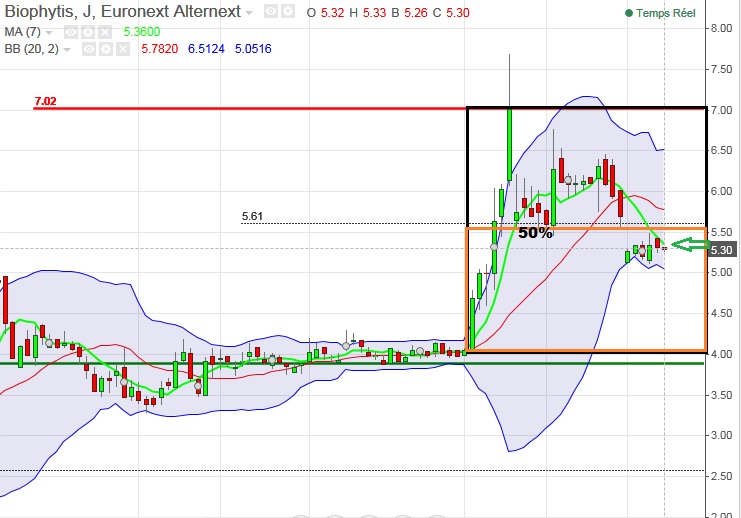
Task: Click the 4.50 price axis label
Action: point(722,313)
